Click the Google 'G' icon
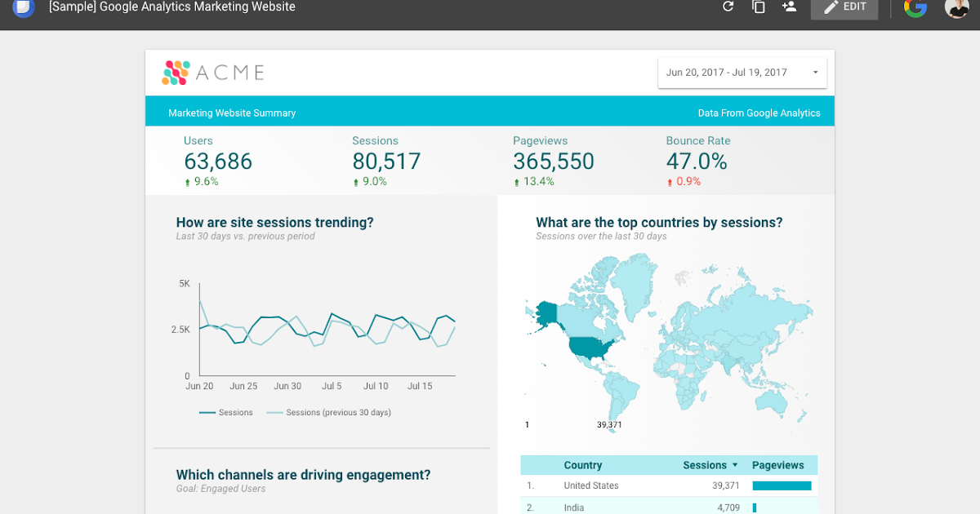980x514 pixels. pyautogui.click(x=915, y=9)
